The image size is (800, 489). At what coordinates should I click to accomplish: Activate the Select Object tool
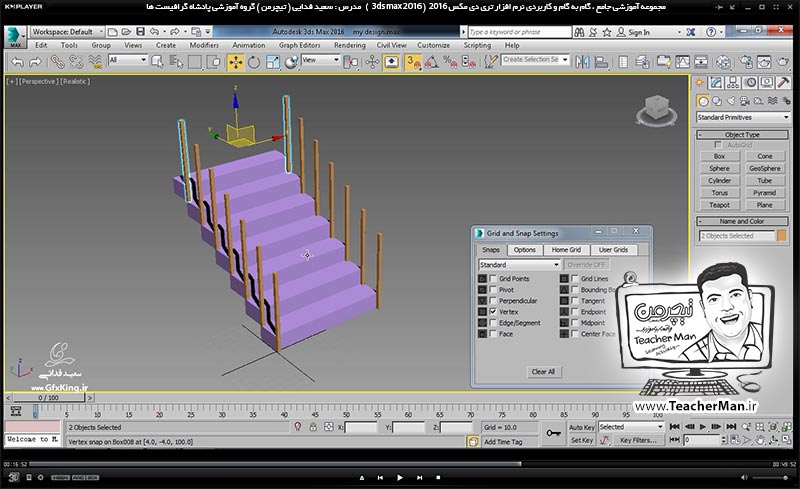[x=158, y=62]
